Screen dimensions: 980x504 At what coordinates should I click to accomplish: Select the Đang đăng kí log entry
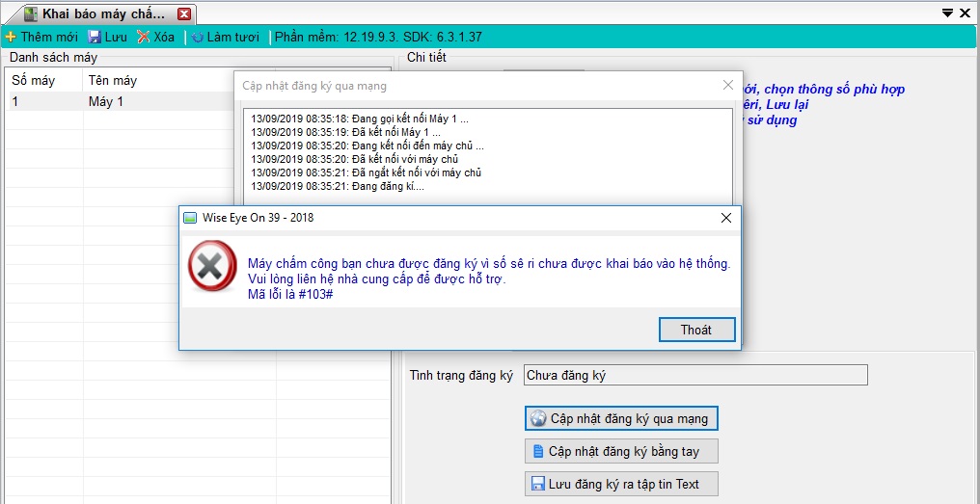[338, 186]
